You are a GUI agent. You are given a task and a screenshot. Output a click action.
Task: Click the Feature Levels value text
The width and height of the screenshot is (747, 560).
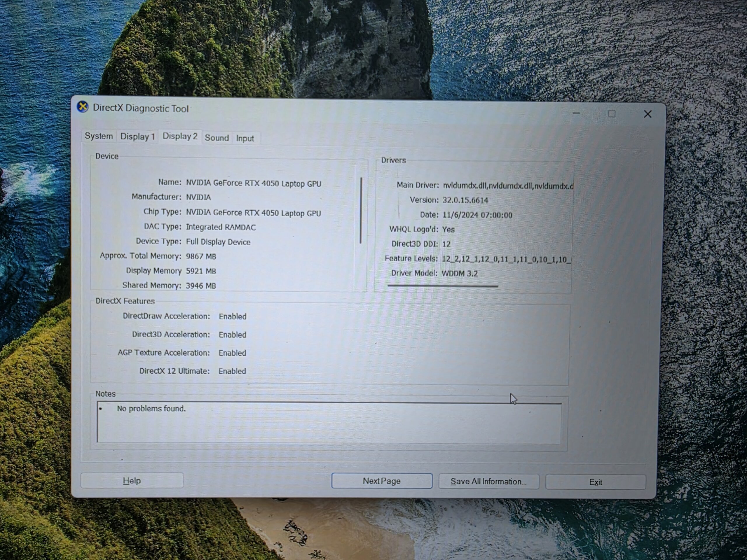point(506,259)
